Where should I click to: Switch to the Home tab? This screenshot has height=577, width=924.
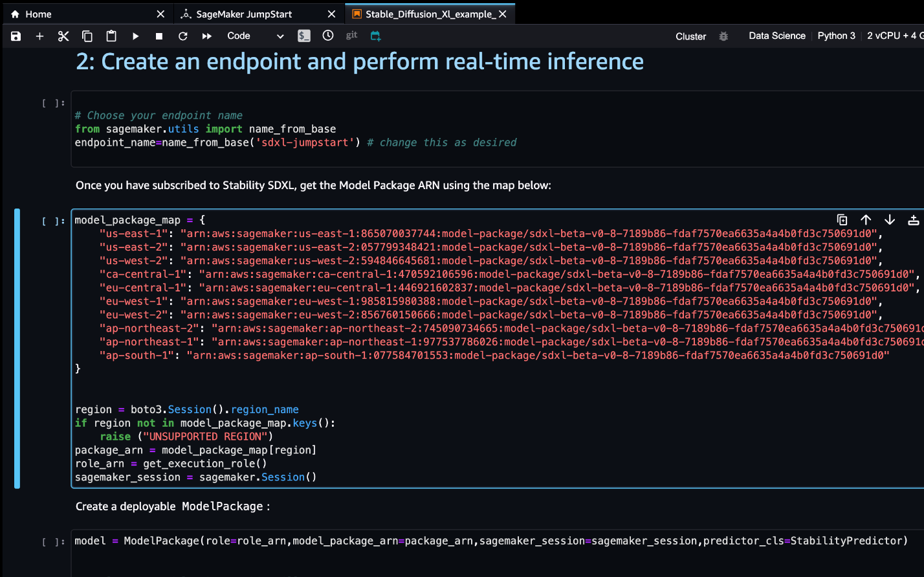(x=38, y=14)
